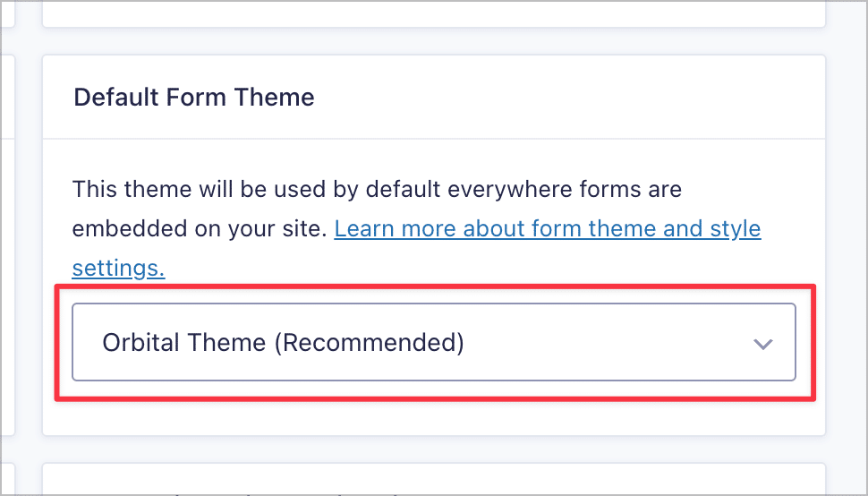Click the "settings." link text
The image size is (868, 496).
point(118,267)
